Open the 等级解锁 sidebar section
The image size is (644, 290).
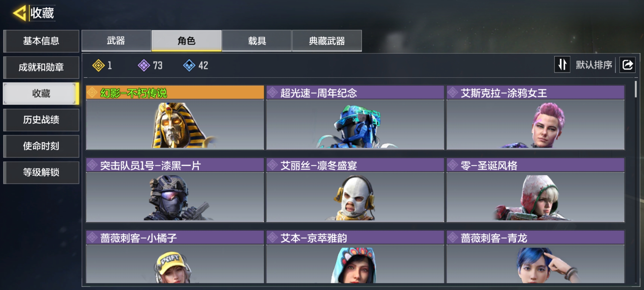pyautogui.click(x=41, y=172)
